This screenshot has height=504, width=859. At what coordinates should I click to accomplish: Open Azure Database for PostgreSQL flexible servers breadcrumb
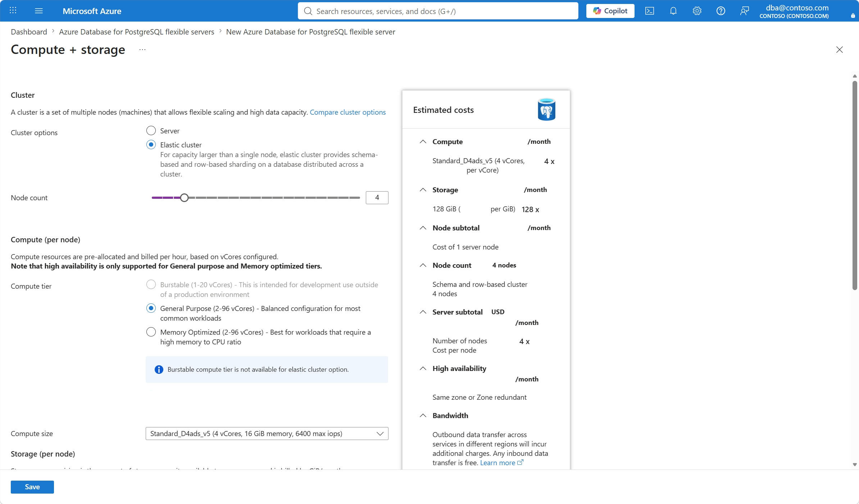point(137,32)
